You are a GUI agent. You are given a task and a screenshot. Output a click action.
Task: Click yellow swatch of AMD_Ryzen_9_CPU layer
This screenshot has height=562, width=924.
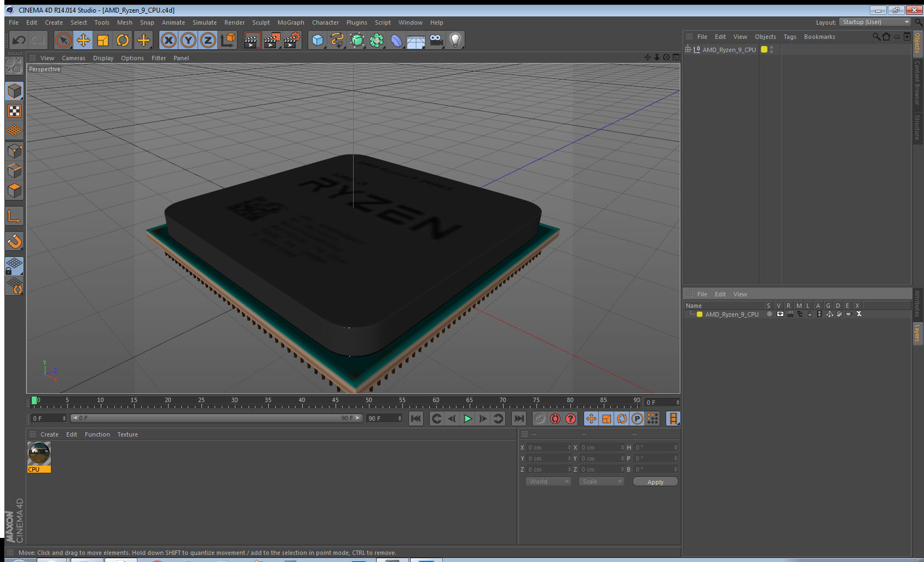(700, 314)
